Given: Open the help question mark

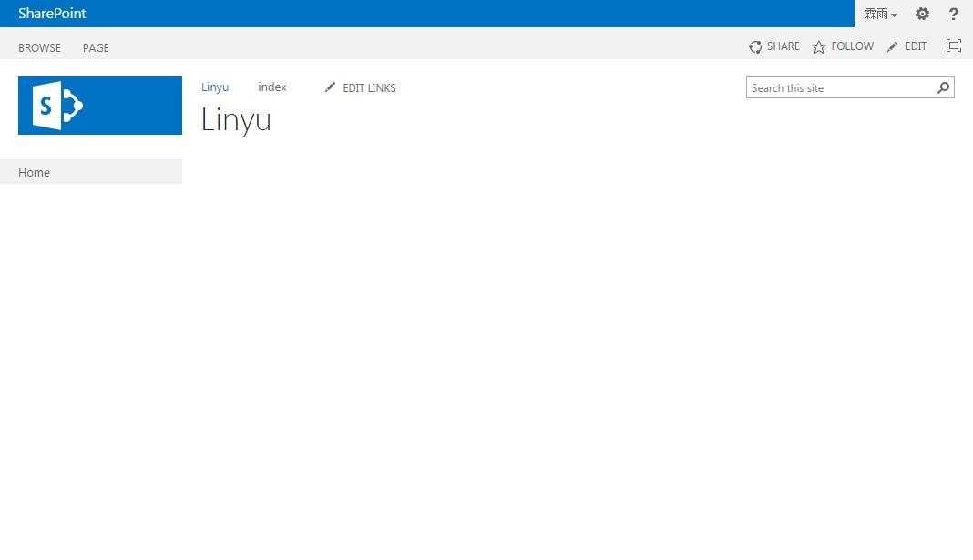Looking at the screenshot, I should (x=954, y=14).
